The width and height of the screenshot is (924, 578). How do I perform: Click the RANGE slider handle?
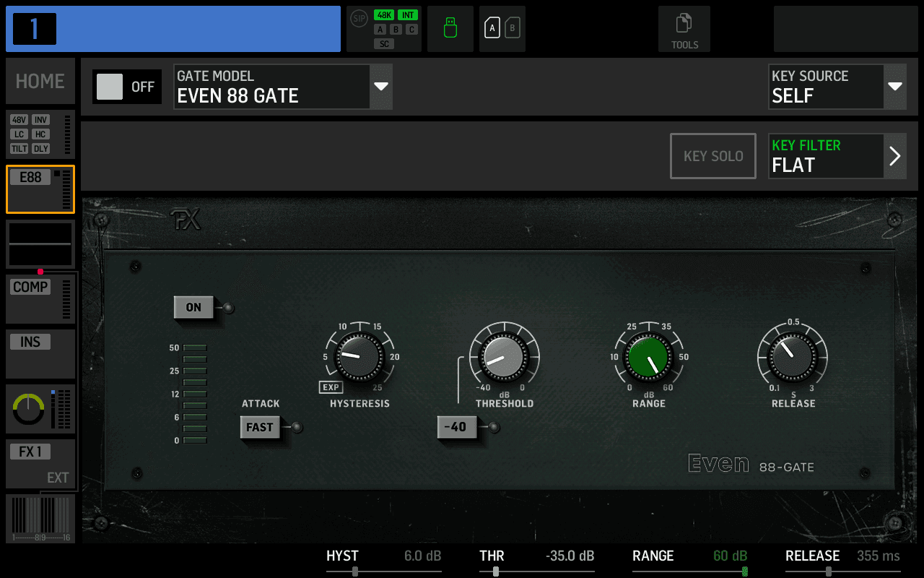(x=744, y=571)
